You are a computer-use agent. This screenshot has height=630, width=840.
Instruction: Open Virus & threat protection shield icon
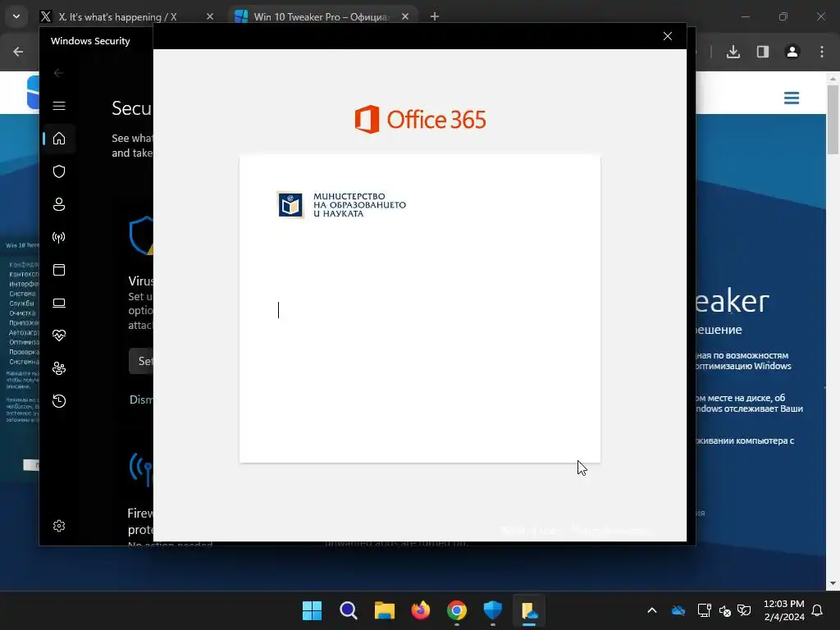click(59, 171)
